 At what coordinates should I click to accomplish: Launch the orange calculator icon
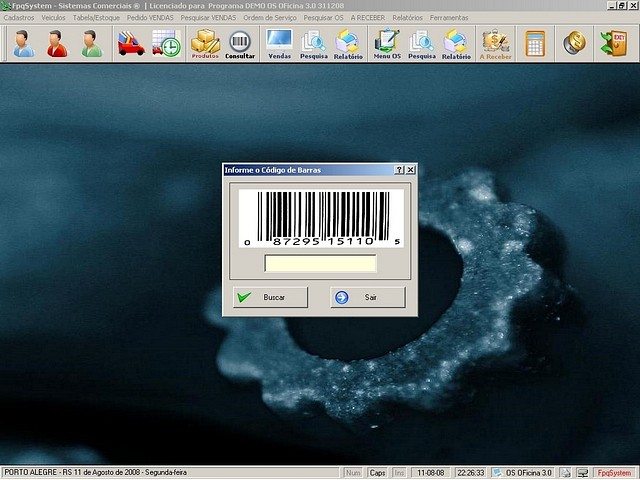coord(535,44)
